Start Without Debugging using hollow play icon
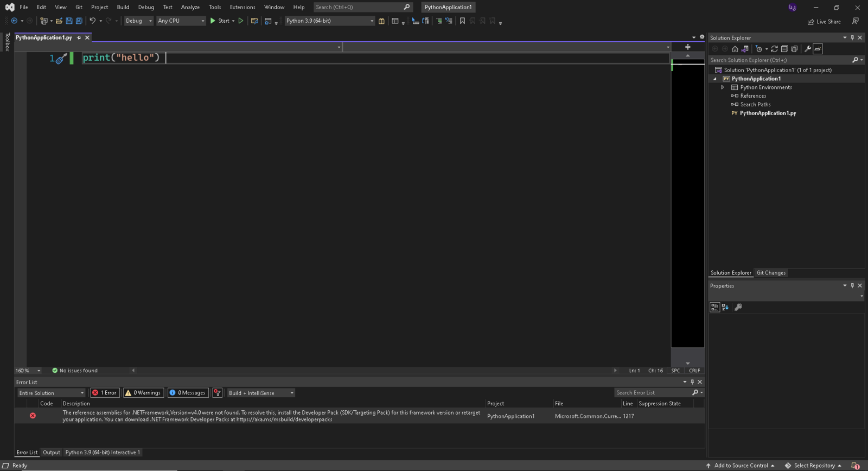The width and height of the screenshot is (868, 471). [241, 21]
